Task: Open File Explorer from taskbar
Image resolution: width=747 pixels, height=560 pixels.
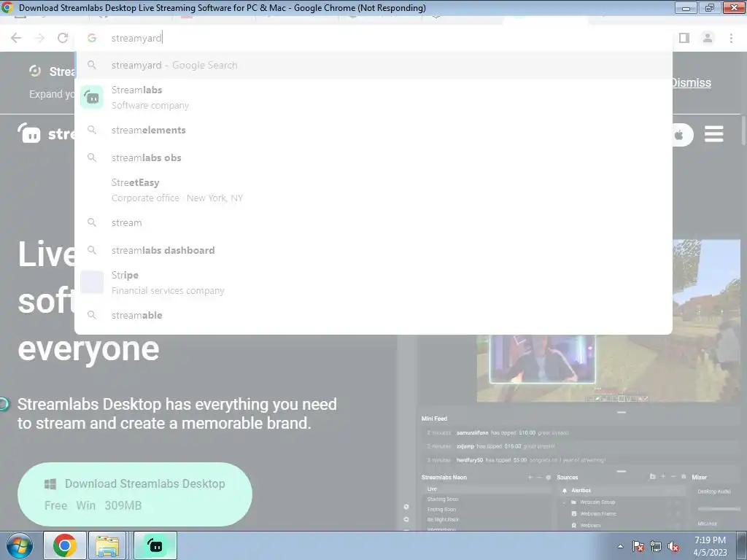Action: point(107,545)
